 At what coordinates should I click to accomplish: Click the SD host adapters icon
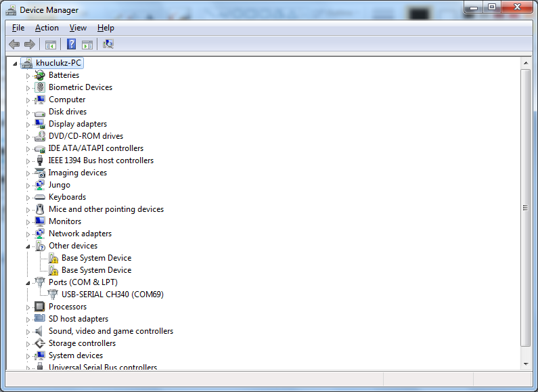(x=40, y=319)
